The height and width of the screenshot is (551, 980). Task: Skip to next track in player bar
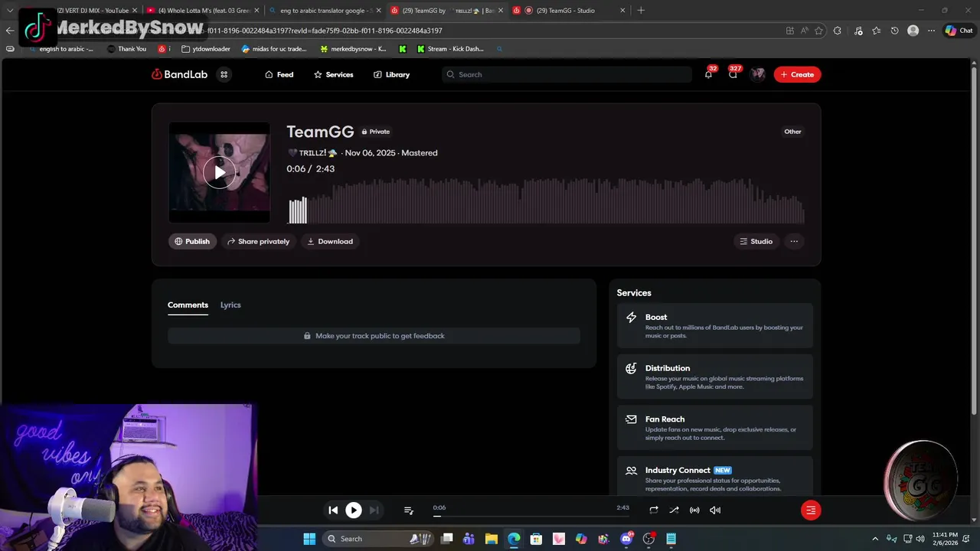click(x=374, y=510)
